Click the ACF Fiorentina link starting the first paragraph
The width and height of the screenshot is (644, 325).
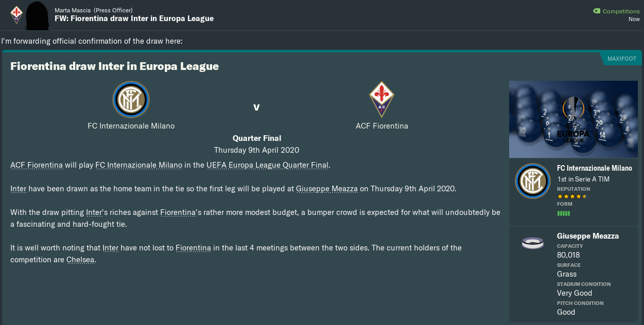[x=37, y=165]
